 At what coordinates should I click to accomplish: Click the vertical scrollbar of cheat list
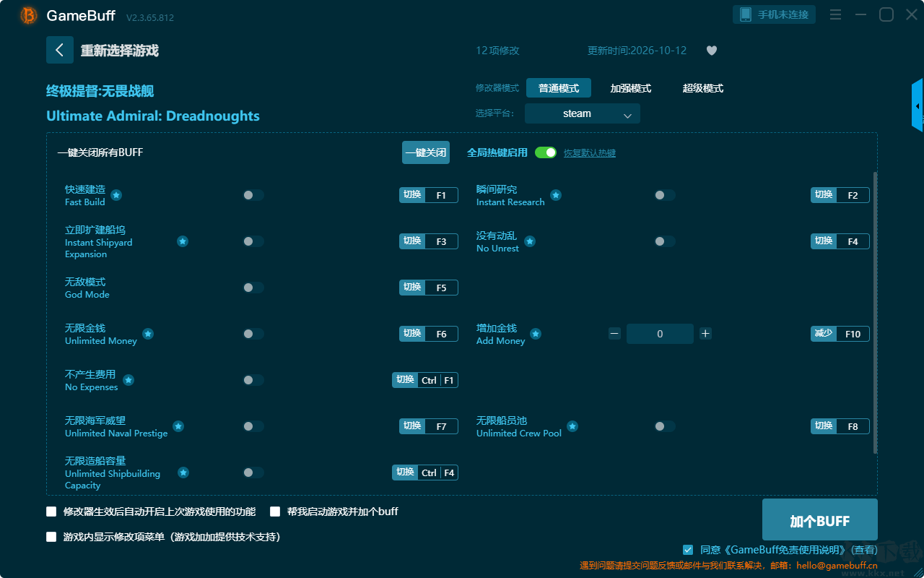[x=876, y=312]
